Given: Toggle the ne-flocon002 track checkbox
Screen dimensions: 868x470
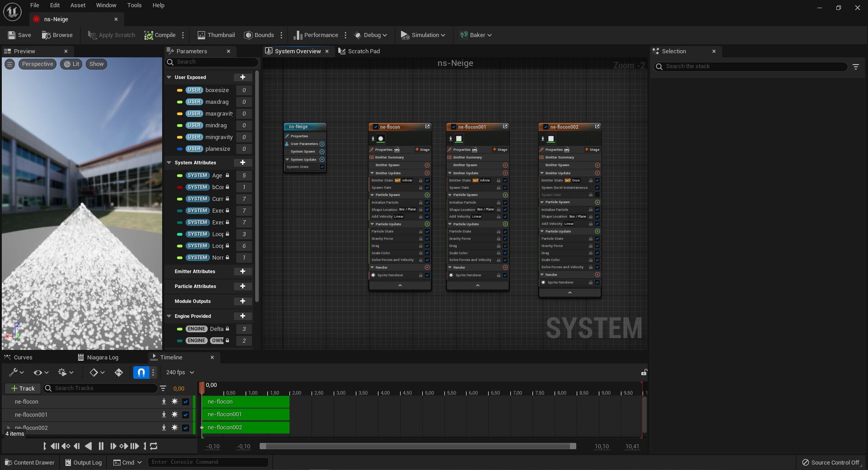Looking at the screenshot, I should pos(185,428).
